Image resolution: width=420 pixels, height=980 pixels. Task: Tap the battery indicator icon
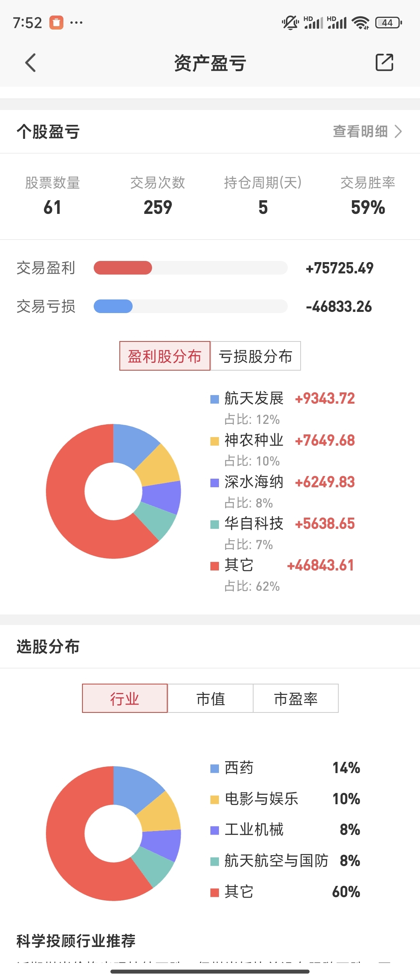coord(388,23)
